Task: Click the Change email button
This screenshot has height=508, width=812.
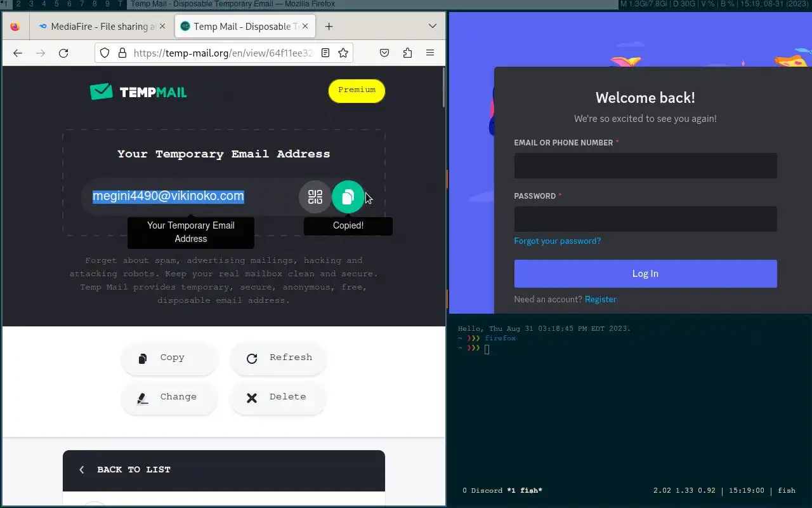Action: [169, 398]
